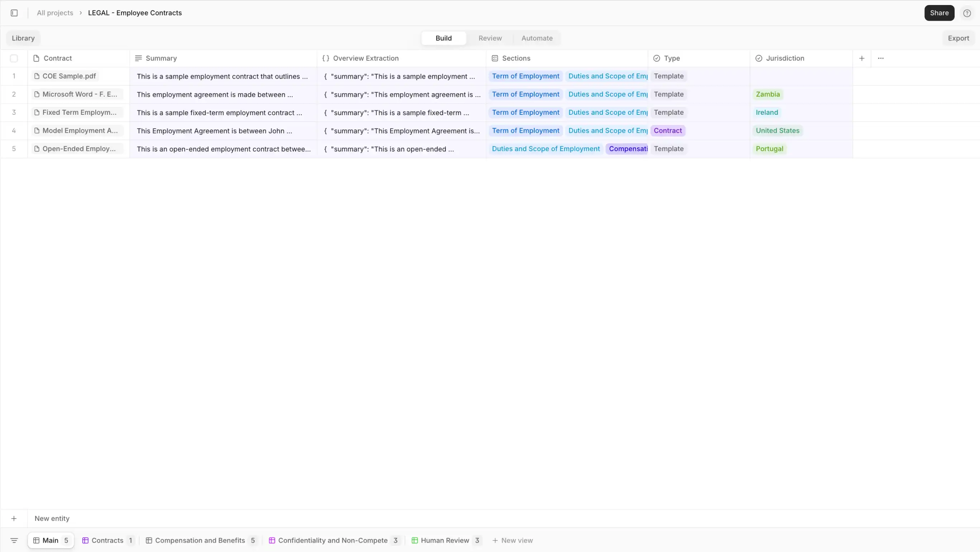Click the type clock/checkmark icon
Screen dimensions: 980x552
pos(656,58)
